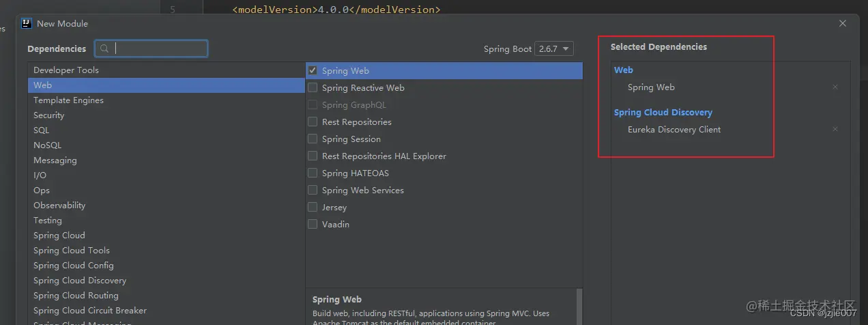This screenshot has width=868, height=325.
Task: Select the Messaging category
Action: coord(167,160)
